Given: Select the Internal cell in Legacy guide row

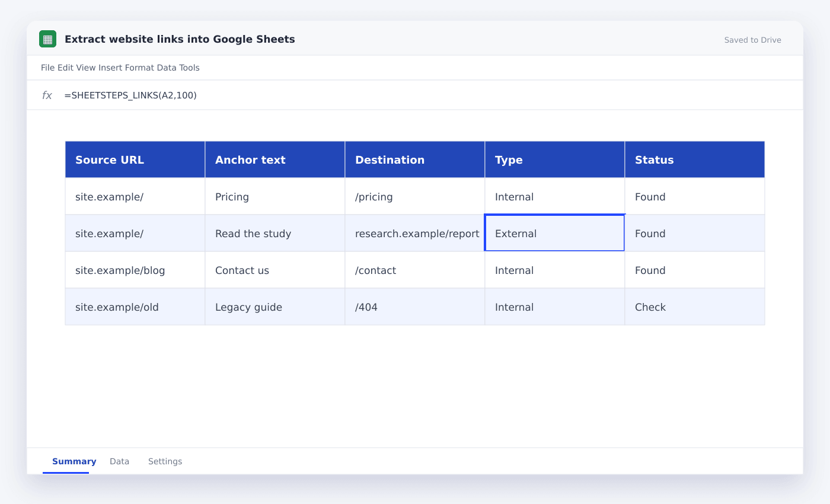Looking at the screenshot, I should tap(555, 307).
